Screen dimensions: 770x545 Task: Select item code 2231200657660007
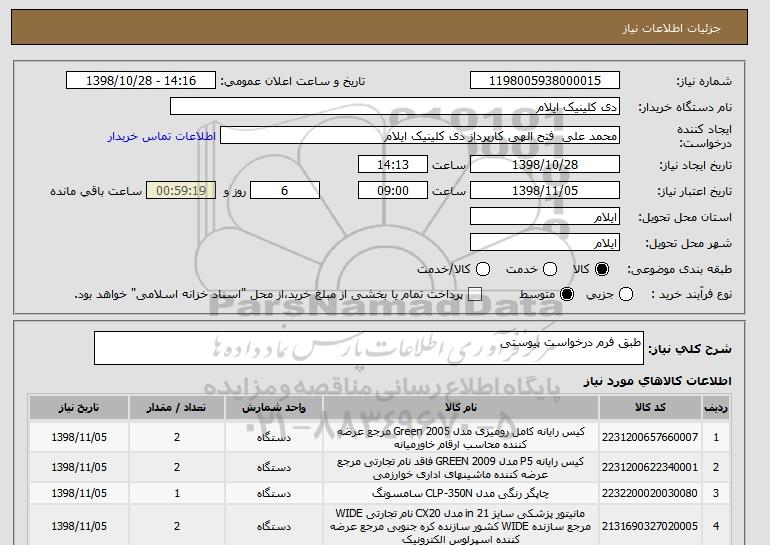[x=650, y=437]
